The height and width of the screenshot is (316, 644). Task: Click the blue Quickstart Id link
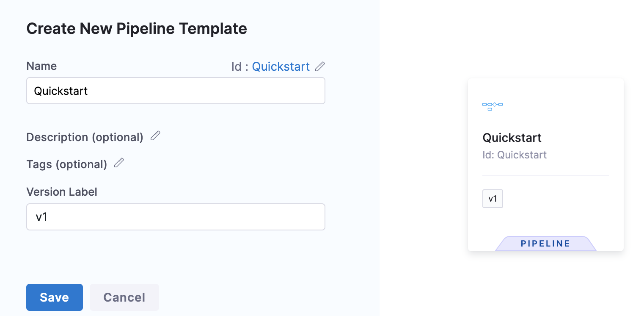coord(281,67)
